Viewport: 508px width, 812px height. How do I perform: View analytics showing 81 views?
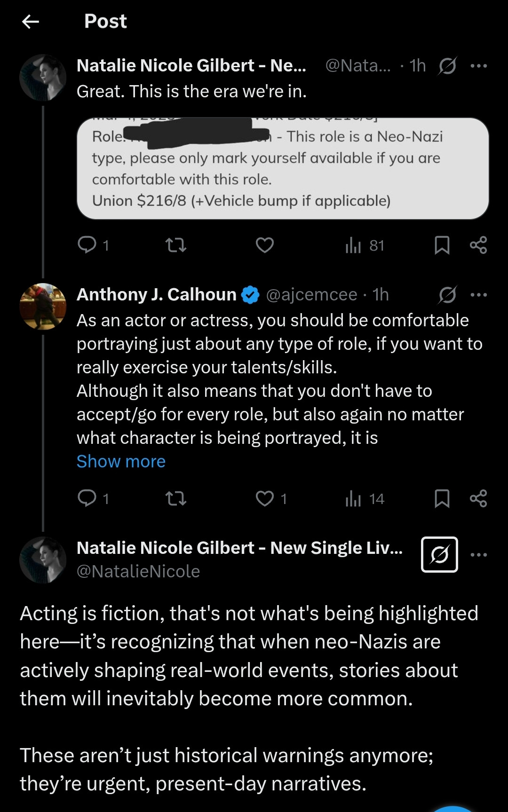pos(365,245)
